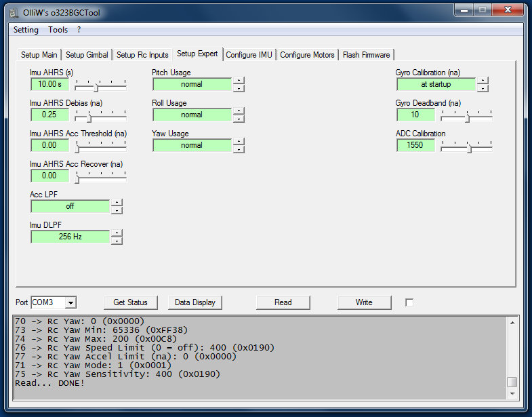Click the Read button
Screen dimensions: 532x417
(283, 302)
